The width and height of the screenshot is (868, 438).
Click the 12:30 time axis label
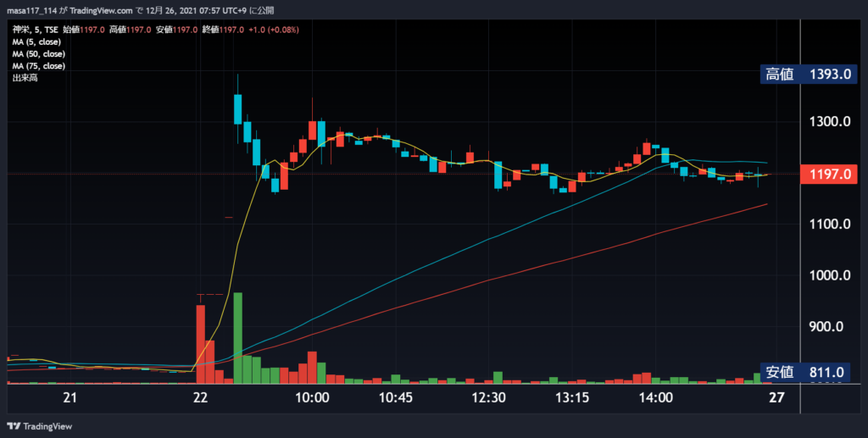[x=489, y=397]
